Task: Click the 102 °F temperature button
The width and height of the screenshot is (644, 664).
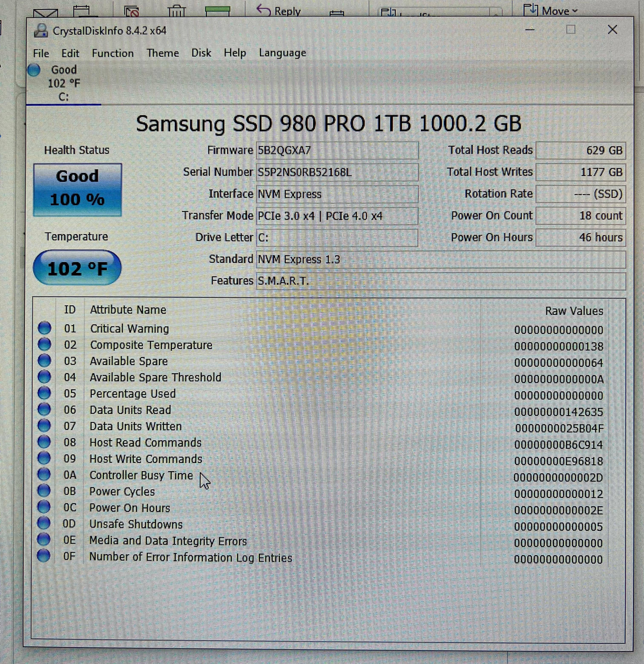Action: pyautogui.click(x=77, y=268)
